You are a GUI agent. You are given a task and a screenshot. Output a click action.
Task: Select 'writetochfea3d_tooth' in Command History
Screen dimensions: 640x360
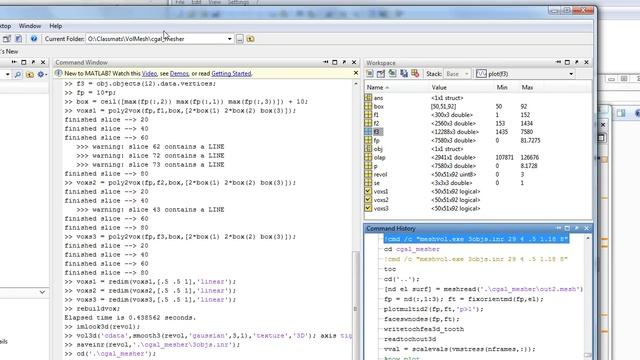(x=424, y=329)
